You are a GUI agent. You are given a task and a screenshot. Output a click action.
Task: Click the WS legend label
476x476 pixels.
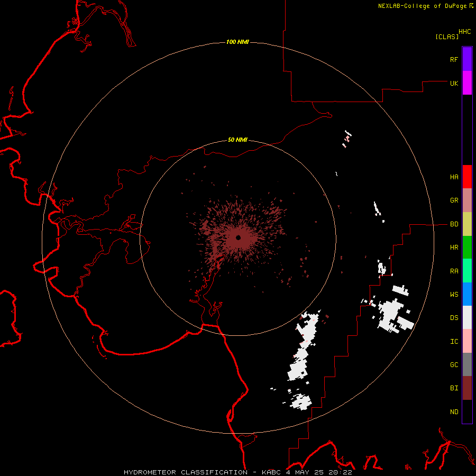(454, 295)
